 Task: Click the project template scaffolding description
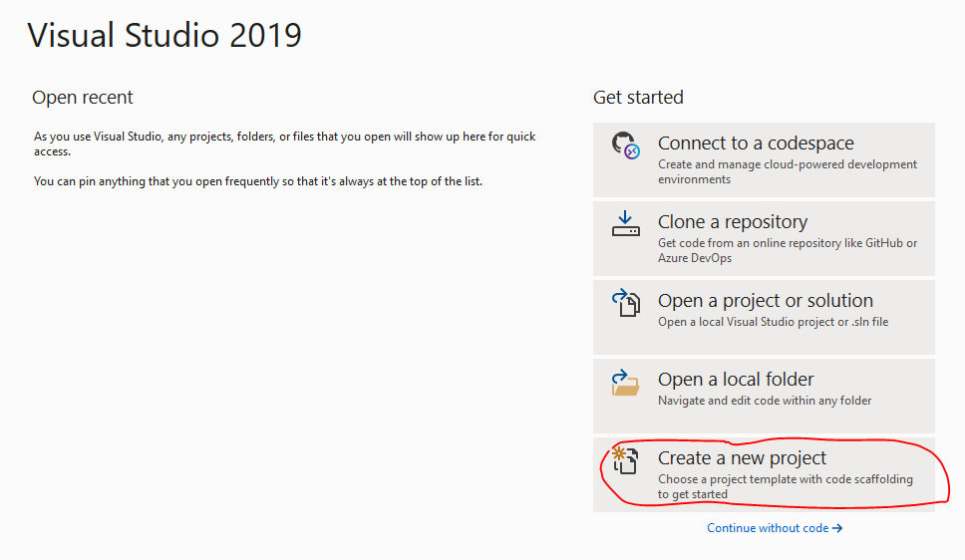[x=785, y=486]
